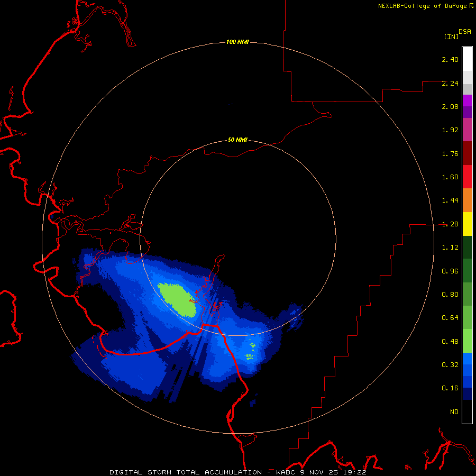Select the 1.76 legend value

coord(450,153)
